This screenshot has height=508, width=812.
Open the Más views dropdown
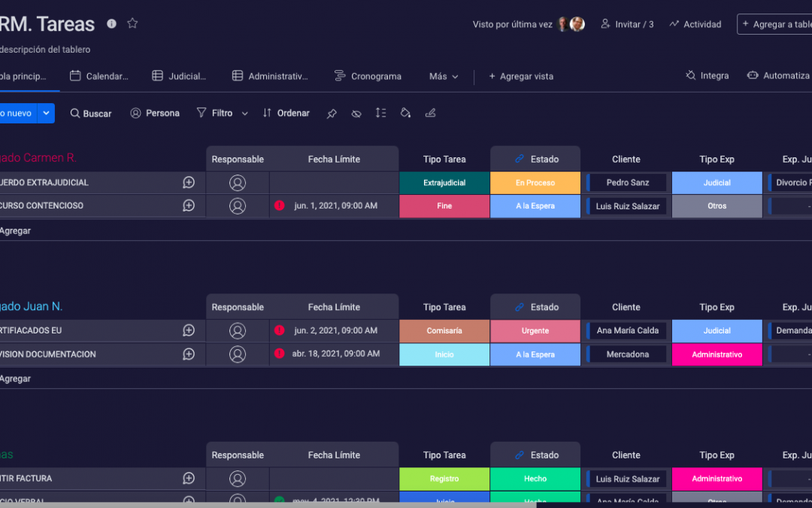[x=444, y=76]
